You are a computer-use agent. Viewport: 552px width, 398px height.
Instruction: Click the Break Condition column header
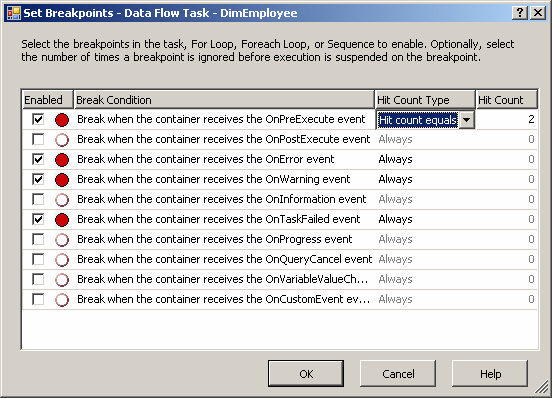pyautogui.click(x=224, y=100)
